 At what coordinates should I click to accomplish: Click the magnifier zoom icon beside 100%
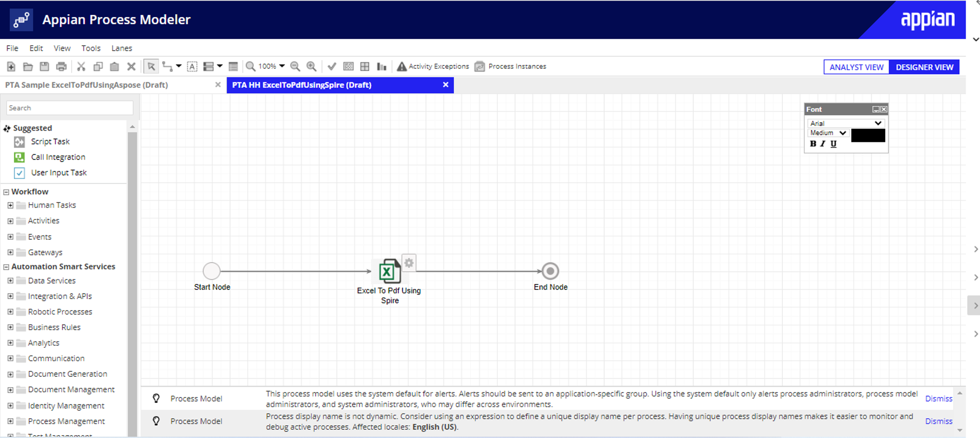point(250,67)
